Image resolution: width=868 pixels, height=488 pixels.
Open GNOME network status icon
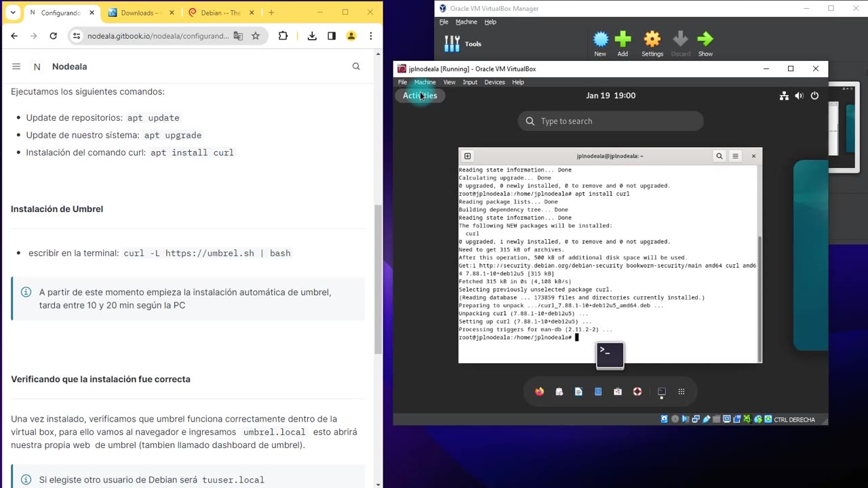(x=784, y=96)
